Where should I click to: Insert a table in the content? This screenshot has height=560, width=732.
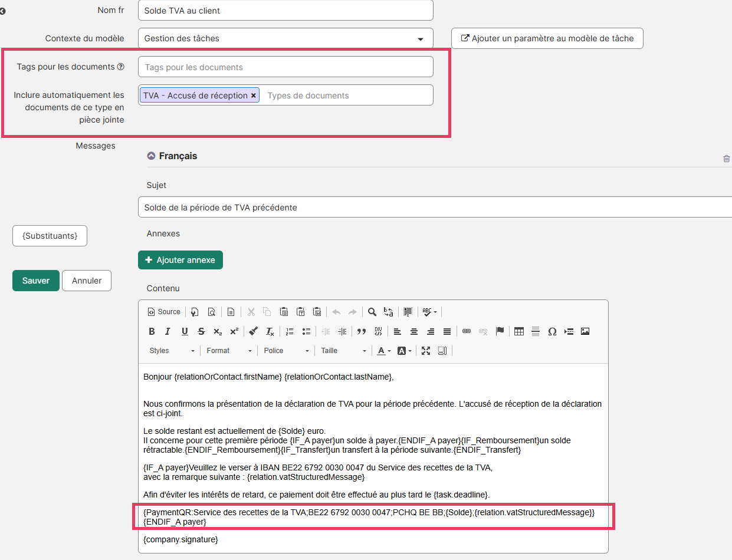(x=519, y=331)
